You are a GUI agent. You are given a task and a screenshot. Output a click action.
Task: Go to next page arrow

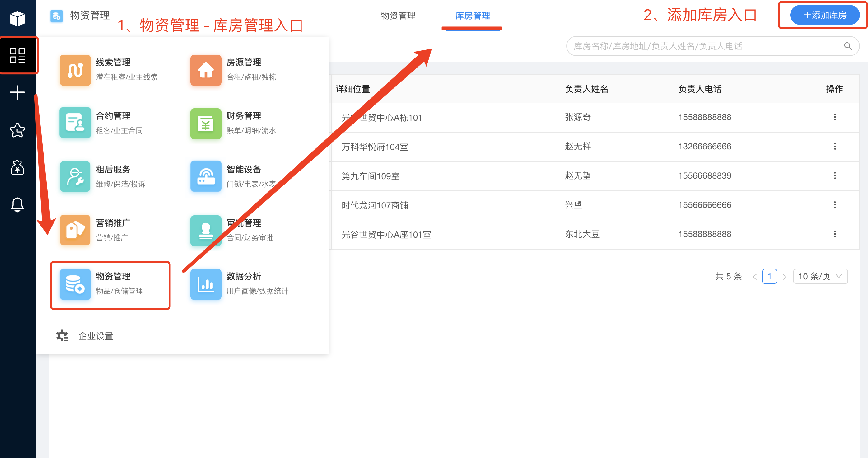784,277
